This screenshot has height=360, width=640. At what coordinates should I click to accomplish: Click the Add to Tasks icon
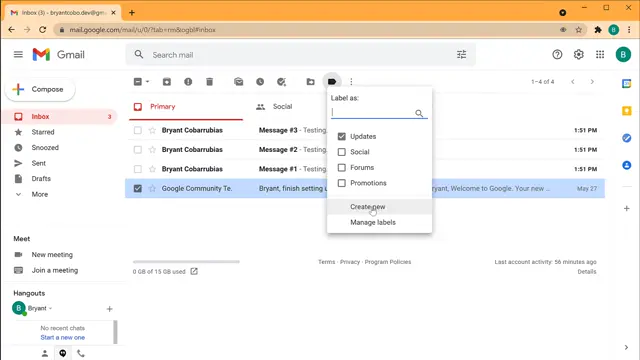tap(281, 82)
